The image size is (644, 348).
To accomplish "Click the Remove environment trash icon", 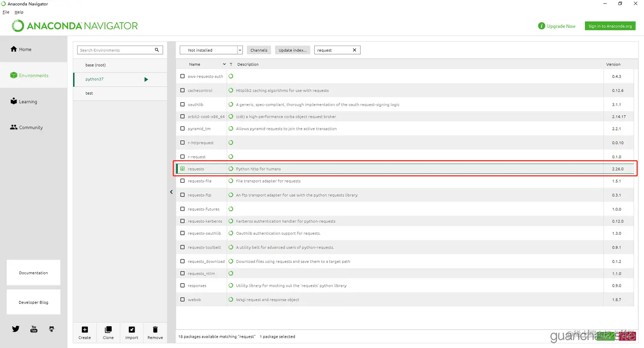I will (155, 330).
